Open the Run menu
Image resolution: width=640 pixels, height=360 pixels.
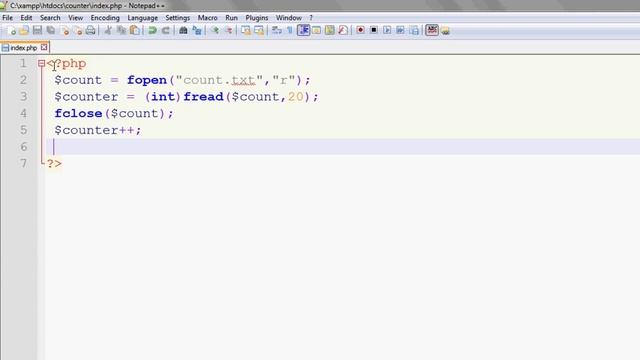tap(231, 18)
